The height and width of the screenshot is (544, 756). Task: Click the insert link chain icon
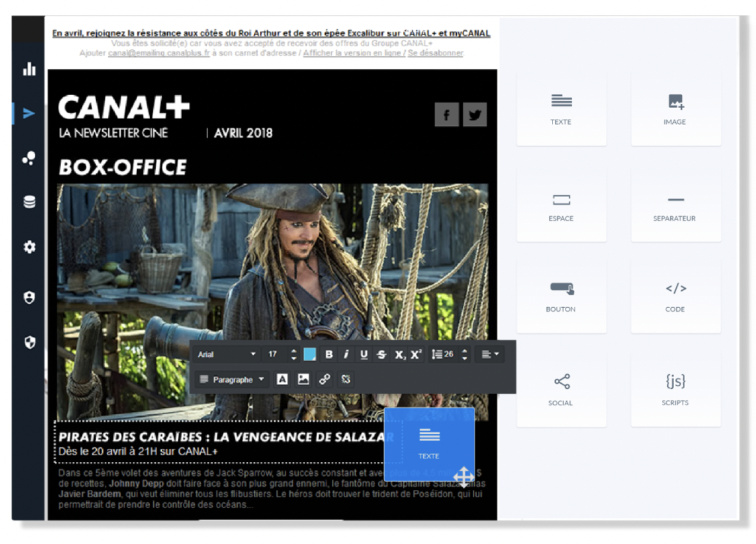pos(325,379)
